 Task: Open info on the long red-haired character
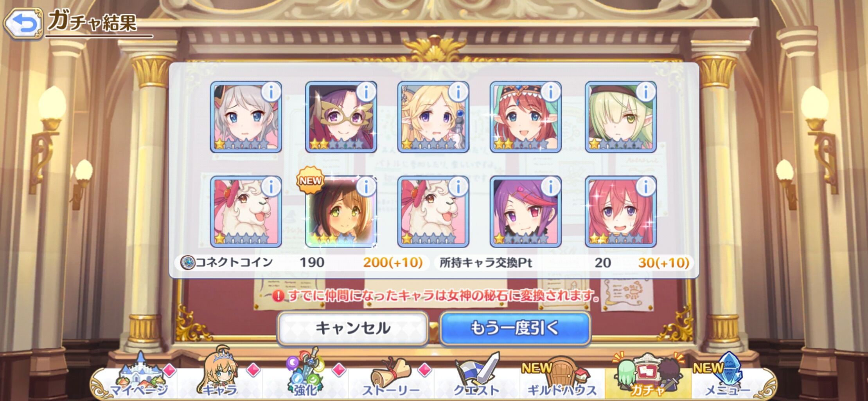(x=646, y=186)
